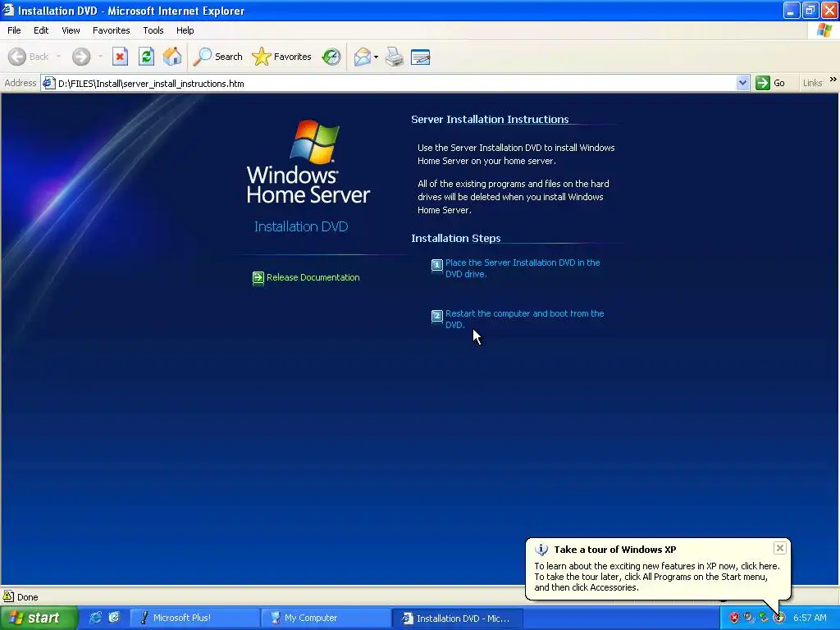Click the Server Installation Instructions heading
840x630 pixels.
[x=490, y=120]
